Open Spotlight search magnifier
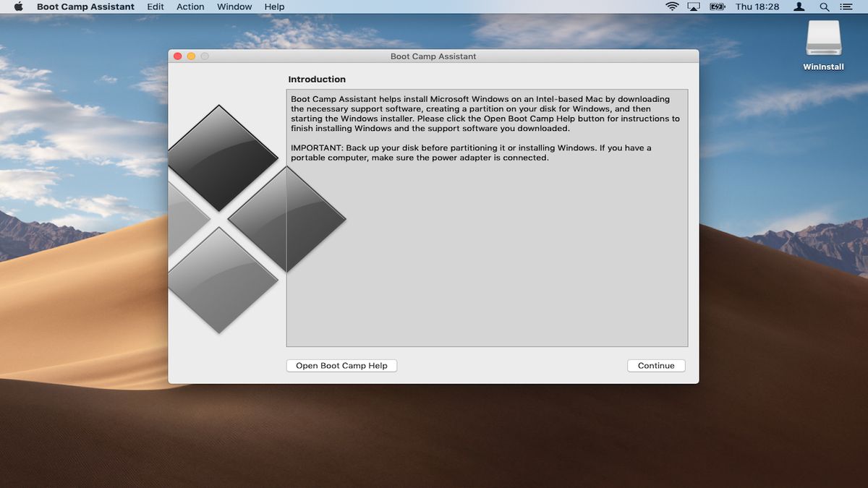The image size is (868, 488). click(x=825, y=7)
